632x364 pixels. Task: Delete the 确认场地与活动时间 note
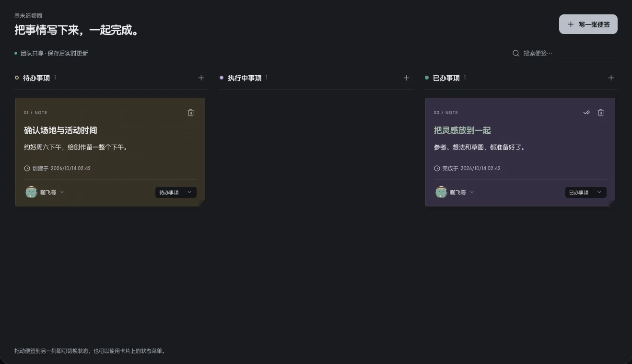191,113
